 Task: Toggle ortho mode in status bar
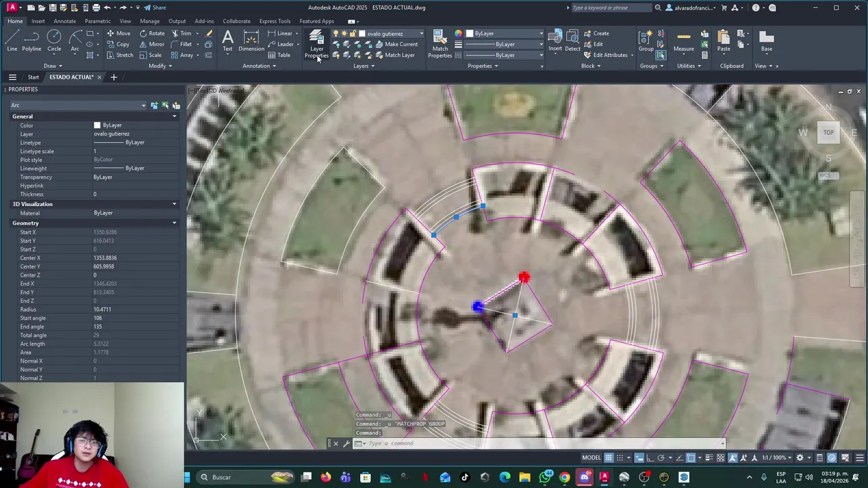click(650, 457)
